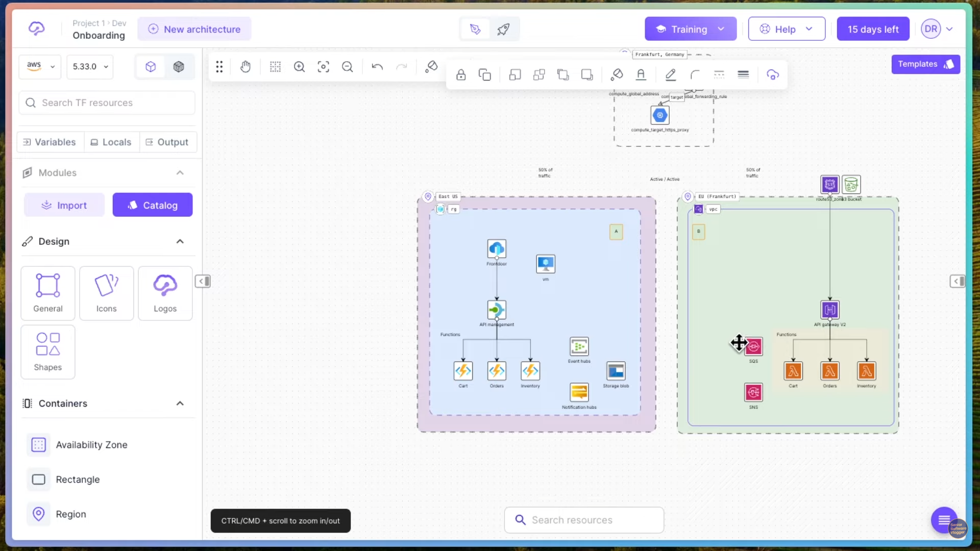Click the text color underlined-A icon
Image resolution: width=980 pixels, height=551 pixels.
[641, 75]
